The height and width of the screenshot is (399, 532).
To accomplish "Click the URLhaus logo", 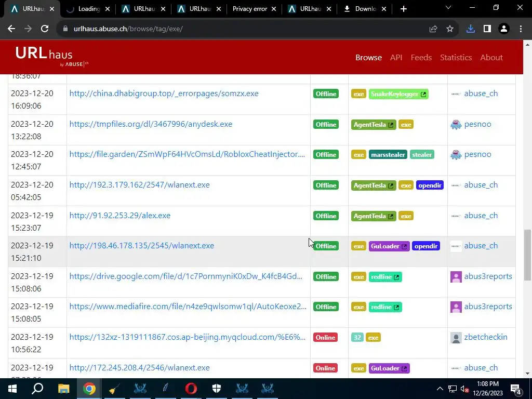I will point(51,57).
